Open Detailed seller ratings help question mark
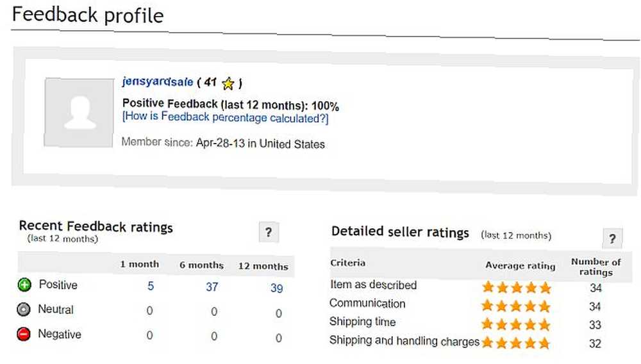This screenshot has height=364, width=641. pos(612,238)
